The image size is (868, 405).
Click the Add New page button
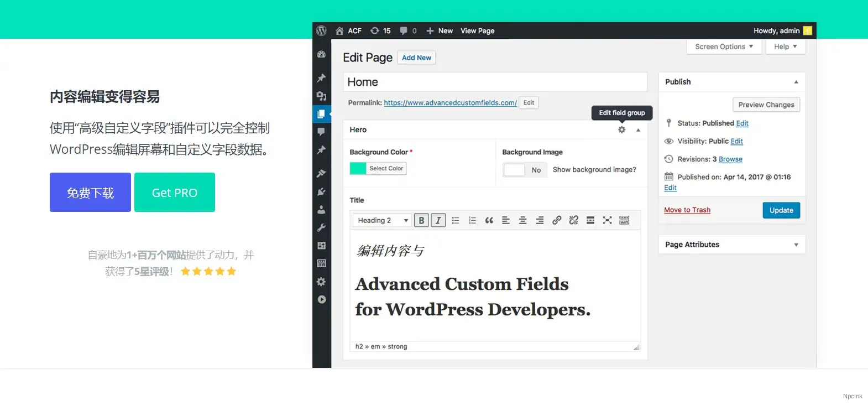click(x=416, y=58)
